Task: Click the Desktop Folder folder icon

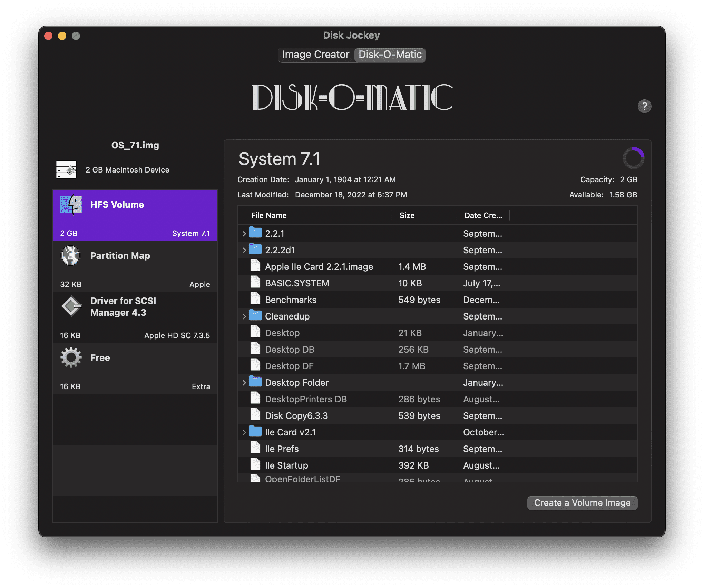Action: click(x=255, y=382)
